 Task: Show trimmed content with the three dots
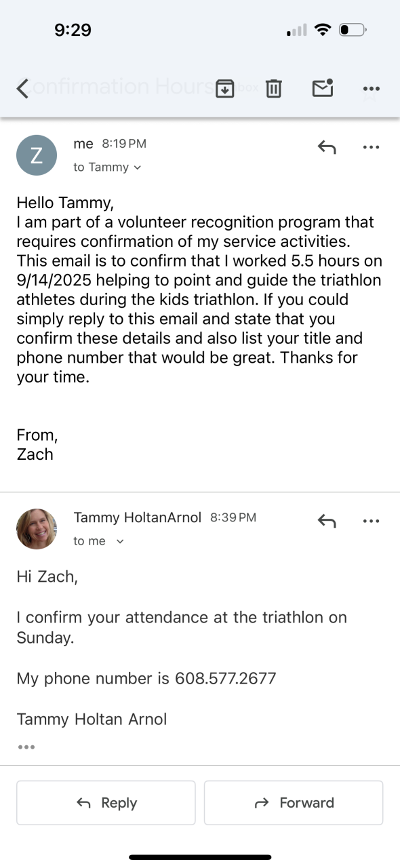coord(26,747)
